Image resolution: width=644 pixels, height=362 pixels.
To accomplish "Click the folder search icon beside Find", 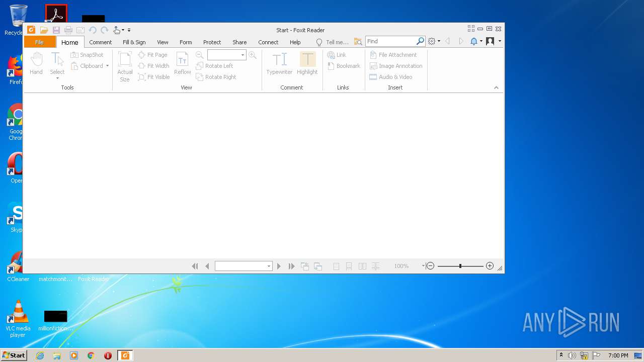I will (x=358, y=42).
